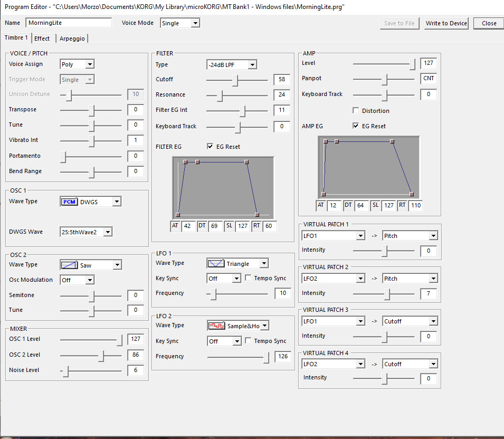Click the program Name input field
The height and width of the screenshot is (439, 504).
(x=69, y=23)
